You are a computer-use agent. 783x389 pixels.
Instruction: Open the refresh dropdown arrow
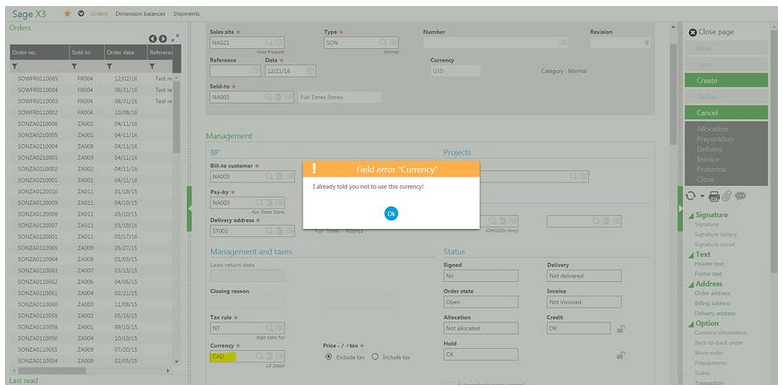(x=701, y=196)
